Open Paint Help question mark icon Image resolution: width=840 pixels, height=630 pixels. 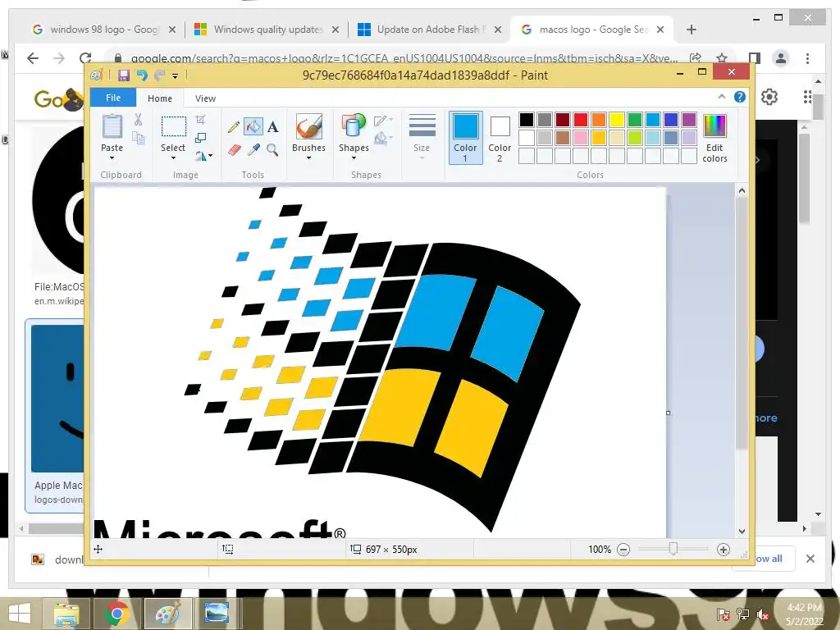click(x=740, y=97)
